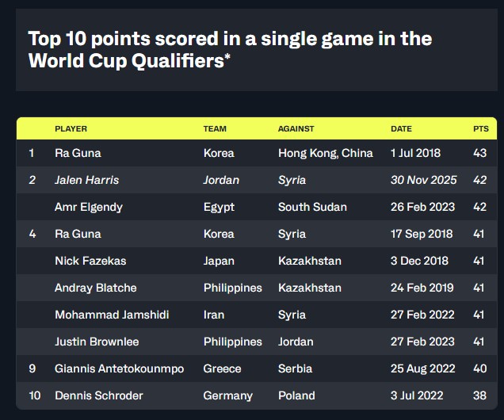This screenshot has width=504, height=420.
Task: Click Dennis Schroder player name
Action: click(x=100, y=395)
